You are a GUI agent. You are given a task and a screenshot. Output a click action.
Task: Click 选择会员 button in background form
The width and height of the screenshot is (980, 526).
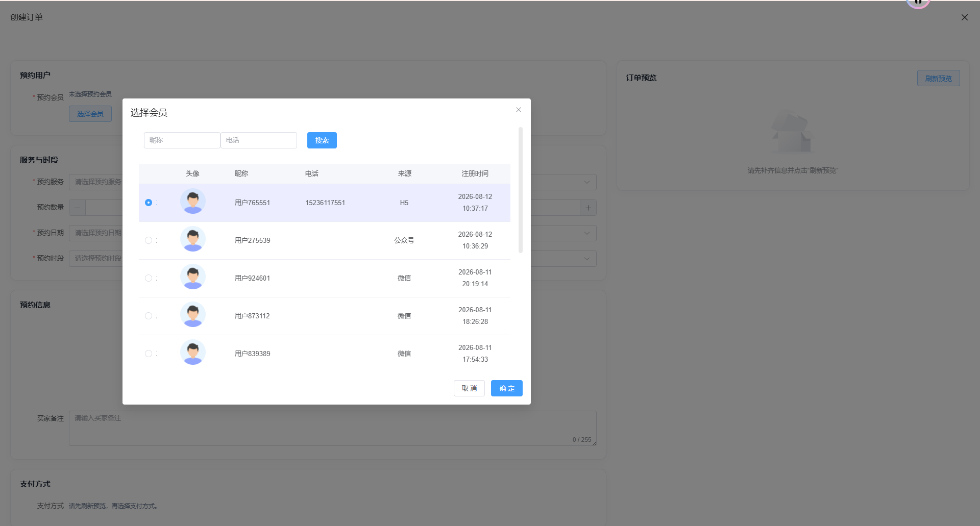tap(90, 114)
